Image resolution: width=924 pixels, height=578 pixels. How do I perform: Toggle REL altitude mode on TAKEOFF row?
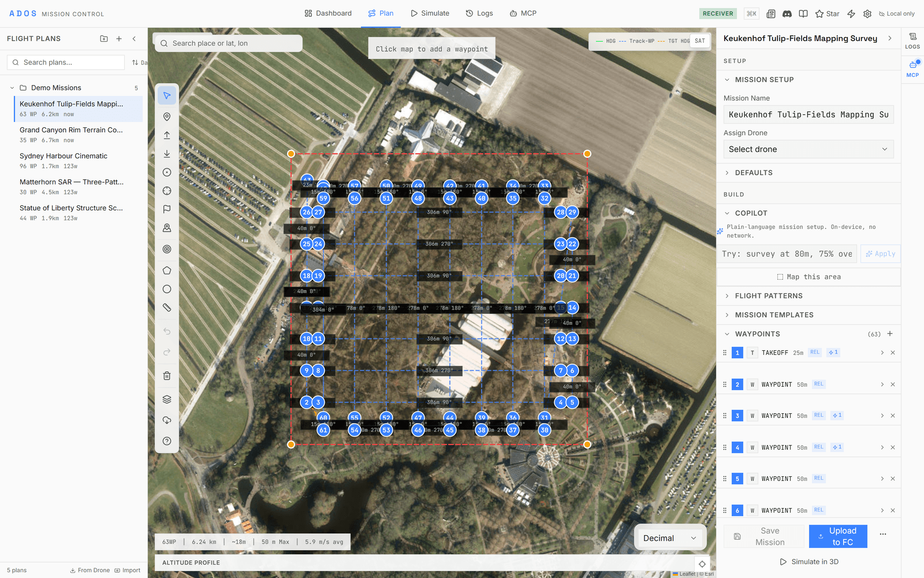tap(815, 352)
